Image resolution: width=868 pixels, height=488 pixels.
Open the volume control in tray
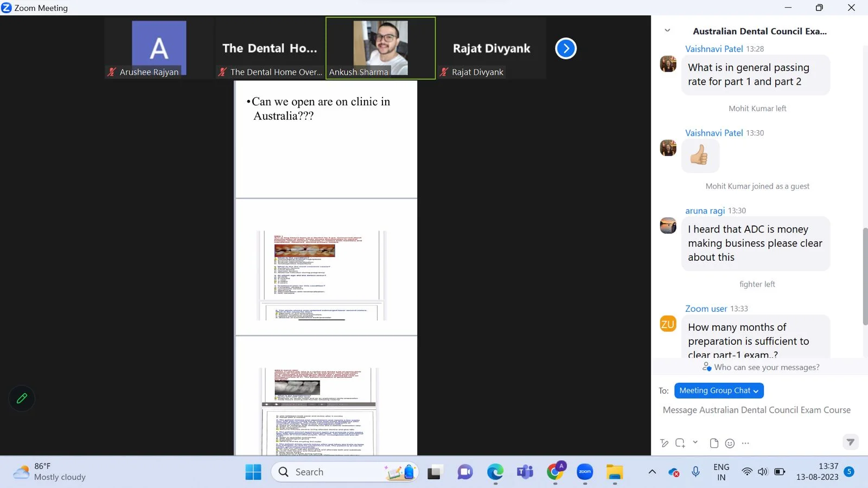763,472
